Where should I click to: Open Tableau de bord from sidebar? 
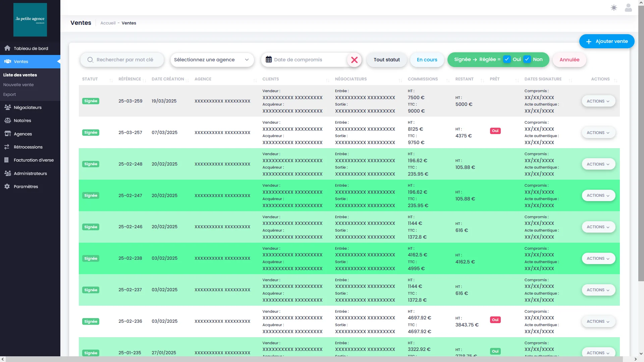coord(30,48)
